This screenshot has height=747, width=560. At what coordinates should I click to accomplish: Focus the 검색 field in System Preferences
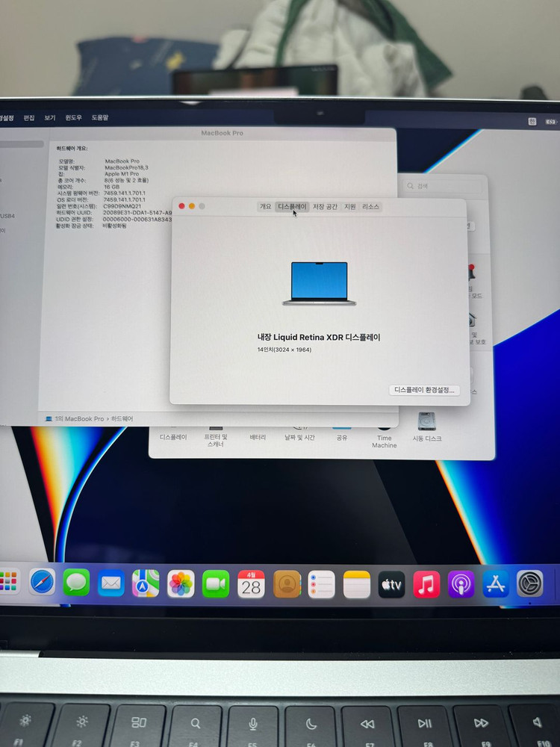point(442,186)
